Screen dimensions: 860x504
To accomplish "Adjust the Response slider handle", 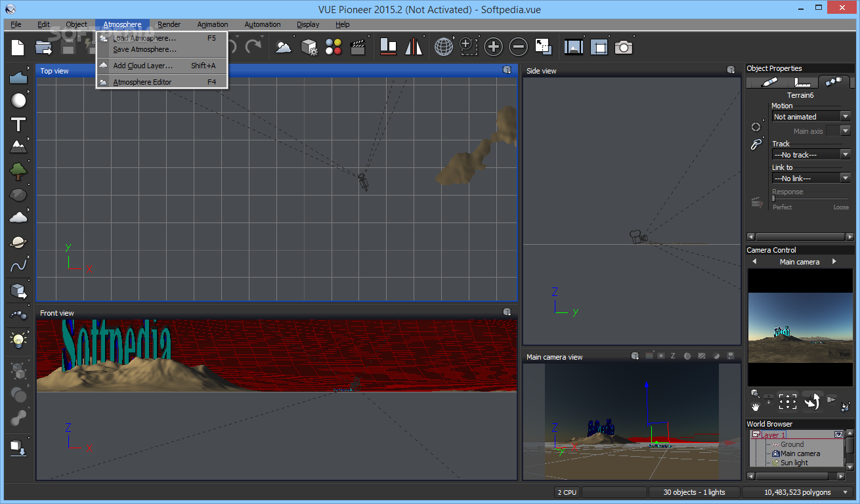I will click(x=775, y=199).
